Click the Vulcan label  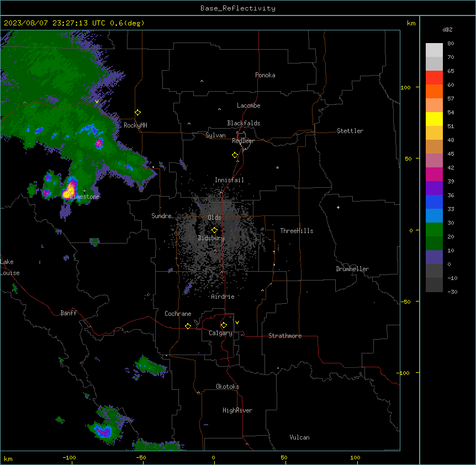[300, 437]
